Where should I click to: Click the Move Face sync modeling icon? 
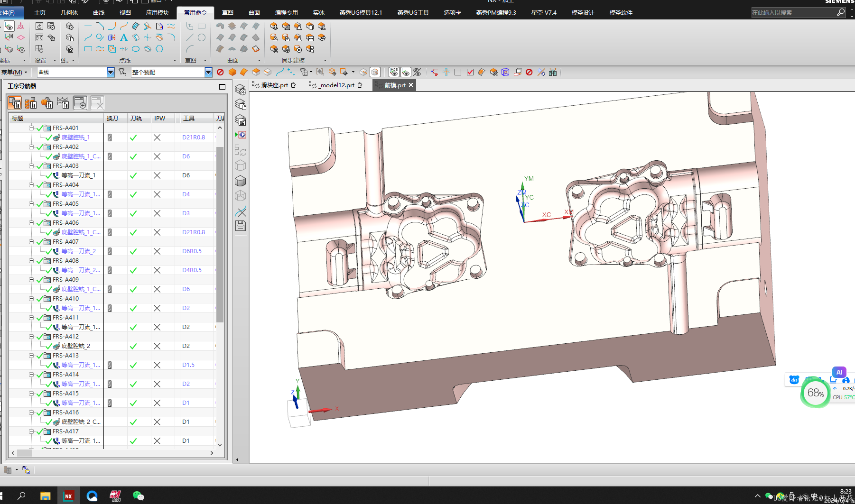274,26
